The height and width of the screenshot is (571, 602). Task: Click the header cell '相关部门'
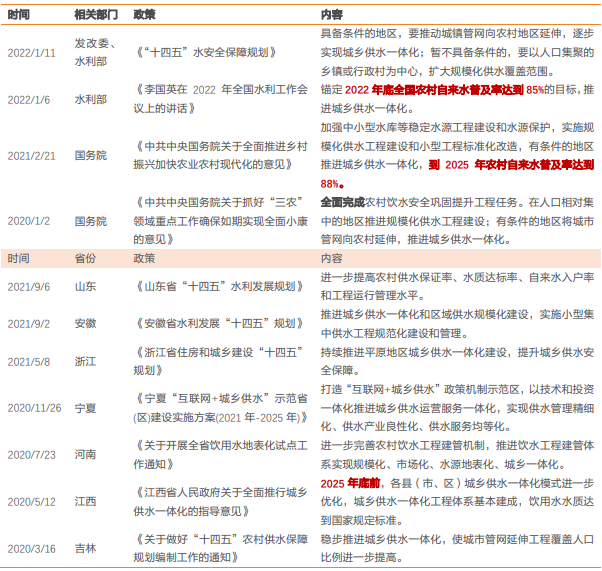coord(96,15)
